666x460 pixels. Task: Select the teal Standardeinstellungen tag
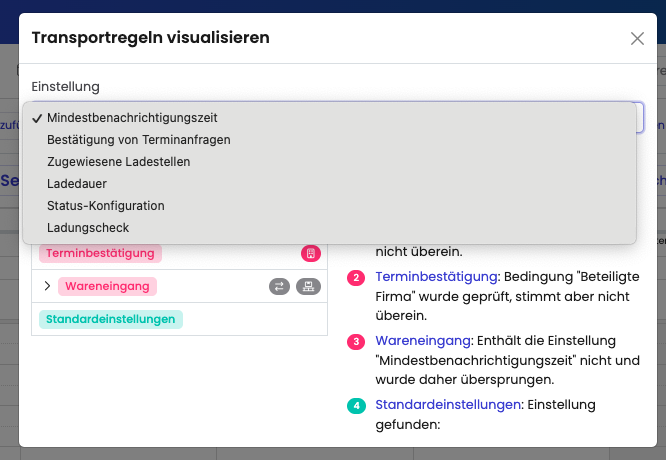tap(110, 319)
